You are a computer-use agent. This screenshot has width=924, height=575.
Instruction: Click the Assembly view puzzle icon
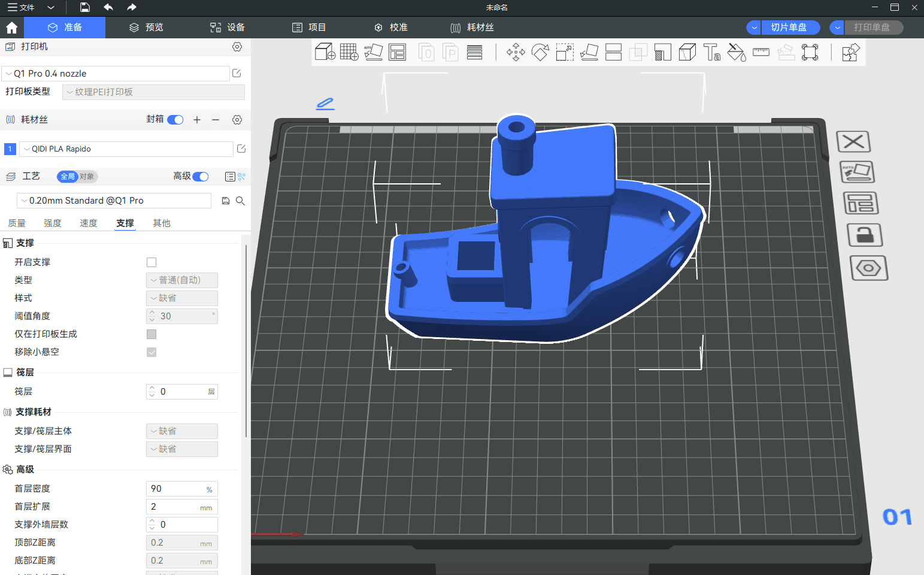850,52
